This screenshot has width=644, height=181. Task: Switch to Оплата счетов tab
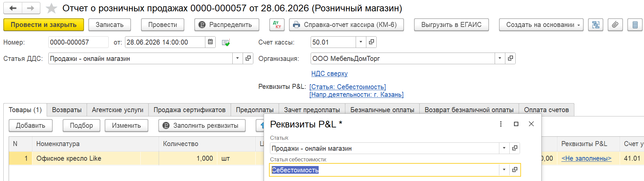(x=546, y=110)
